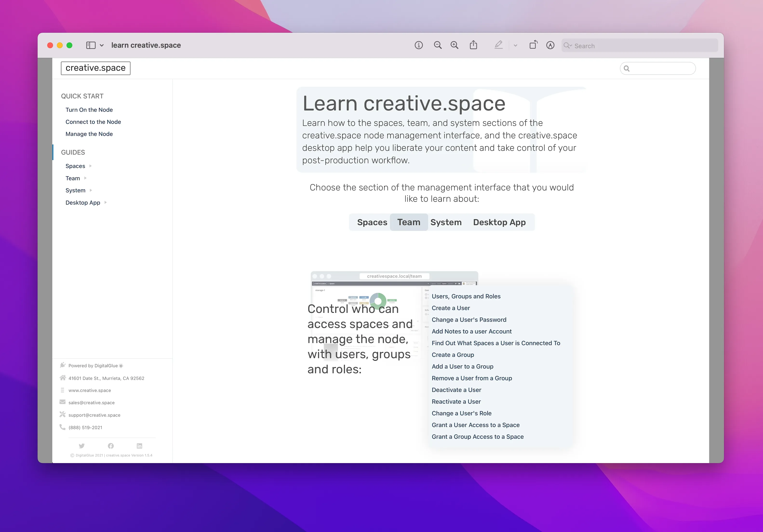Viewport: 763px width, 532px height.
Task: Focus the Preview toolbar Search field
Action: click(x=640, y=46)
